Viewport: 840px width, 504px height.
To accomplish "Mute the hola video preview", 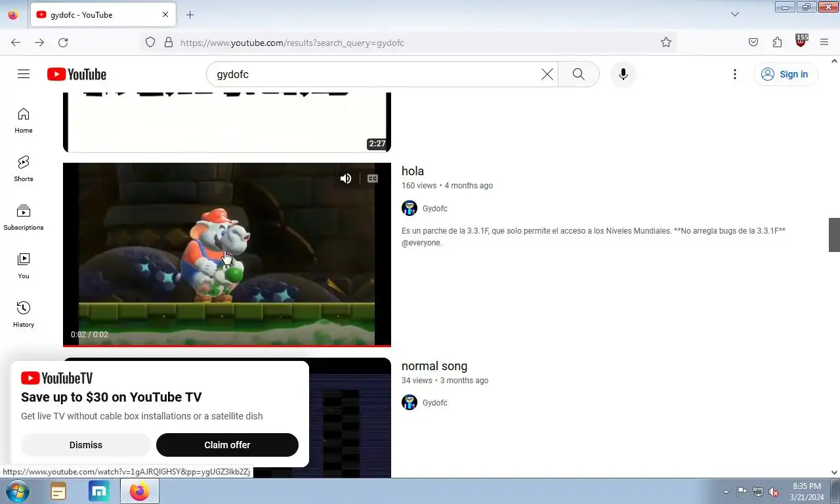I will pyautogui.click(x=346, y=178).
